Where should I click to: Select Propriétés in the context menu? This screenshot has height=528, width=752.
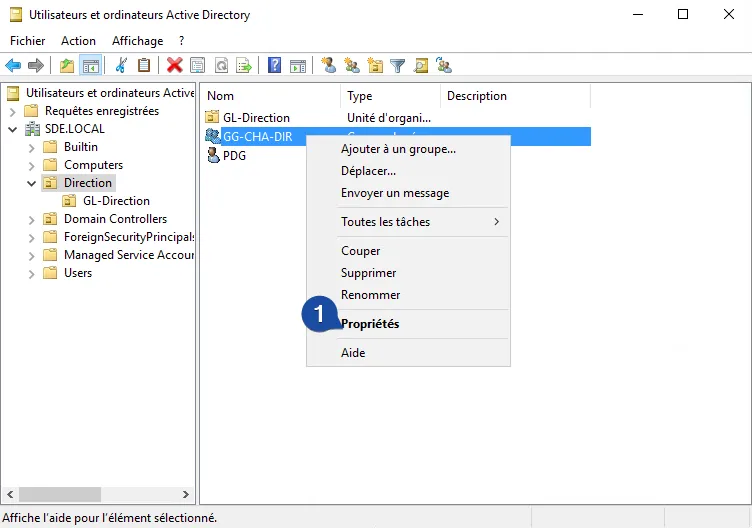pos(370,324)
